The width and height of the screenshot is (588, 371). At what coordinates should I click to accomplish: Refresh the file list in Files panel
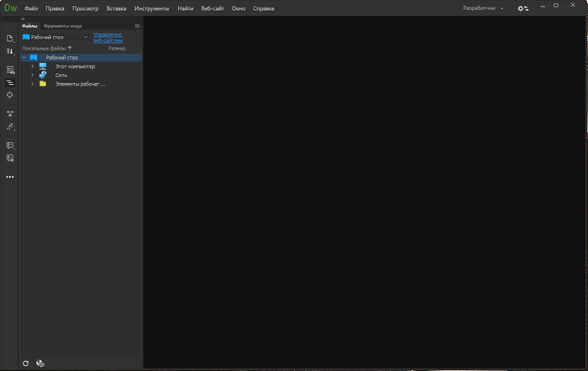pos(26,363)
